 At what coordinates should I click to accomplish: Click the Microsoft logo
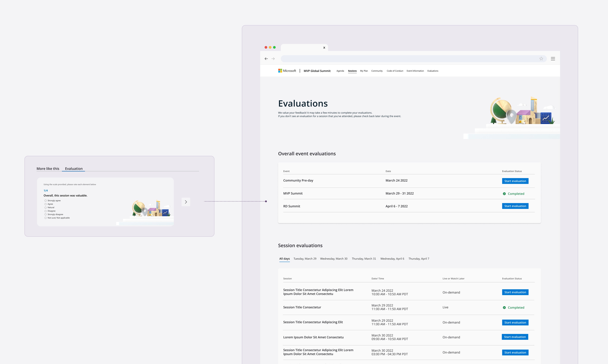[287, 71]
